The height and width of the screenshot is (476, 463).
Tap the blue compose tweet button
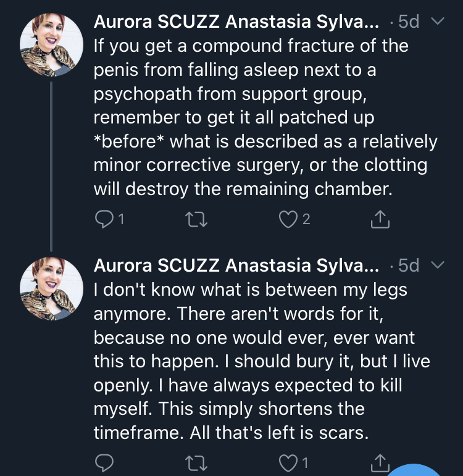(413, 470)
